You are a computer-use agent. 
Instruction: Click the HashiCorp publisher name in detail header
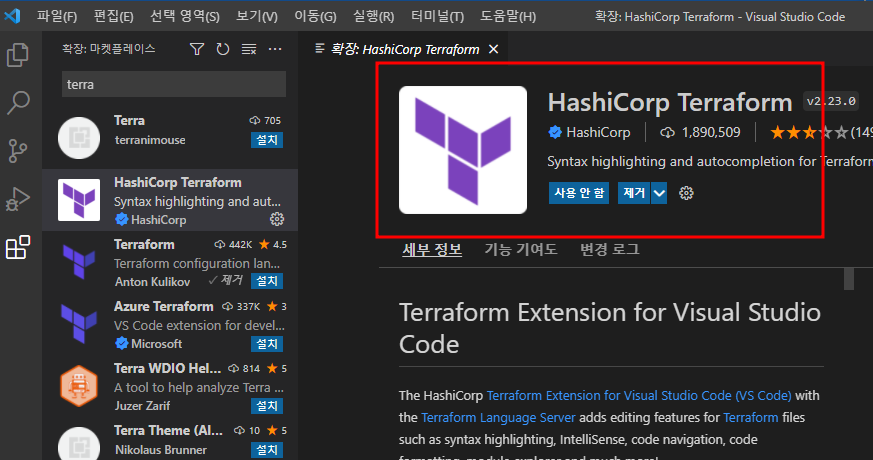click(x=598, y=133)
